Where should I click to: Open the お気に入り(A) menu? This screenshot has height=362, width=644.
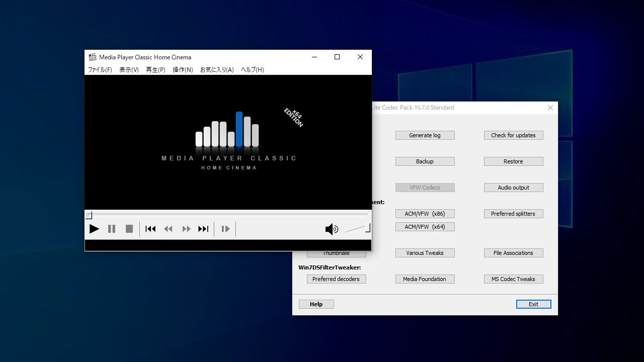click(x=217, y=70)
